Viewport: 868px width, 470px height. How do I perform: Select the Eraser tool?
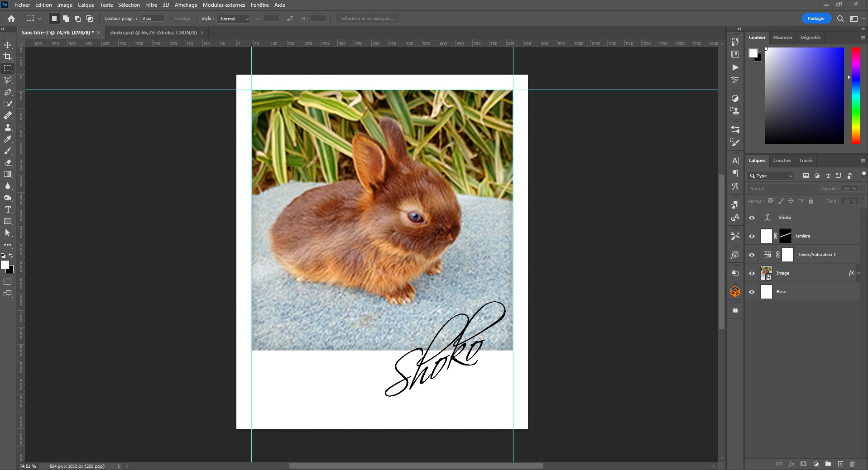(x=8, y=163)
